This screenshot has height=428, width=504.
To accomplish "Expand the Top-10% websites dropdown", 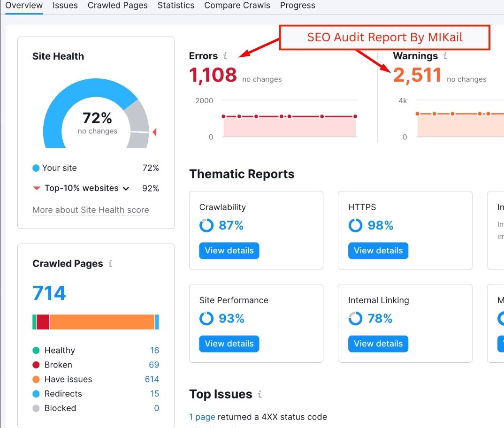I will coord(126,189).
